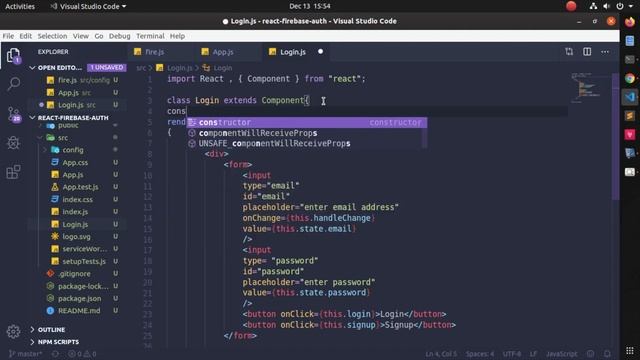Open the Explorer view in activity bar
The image size is (640, 360).
pos(13,55)
